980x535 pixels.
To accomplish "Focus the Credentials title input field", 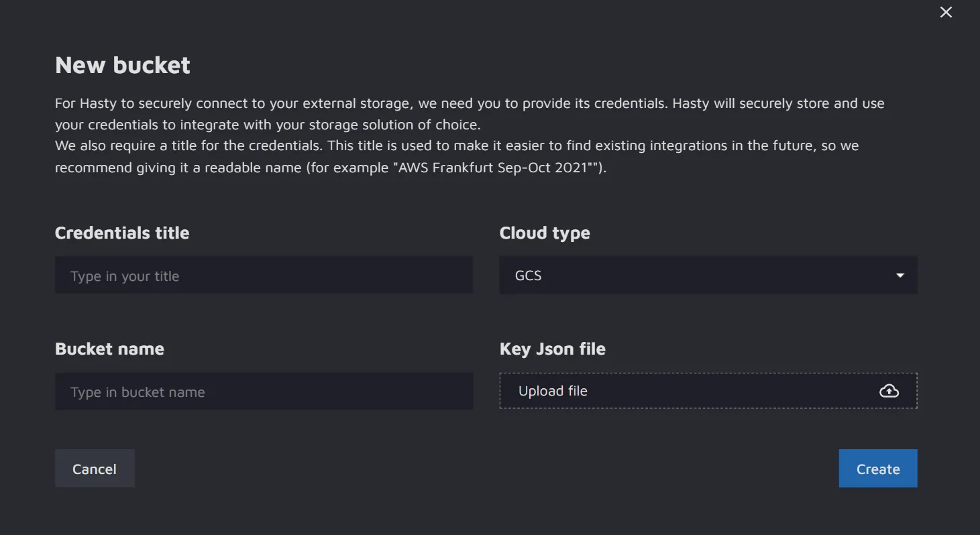I will click(x=264, y=276).
